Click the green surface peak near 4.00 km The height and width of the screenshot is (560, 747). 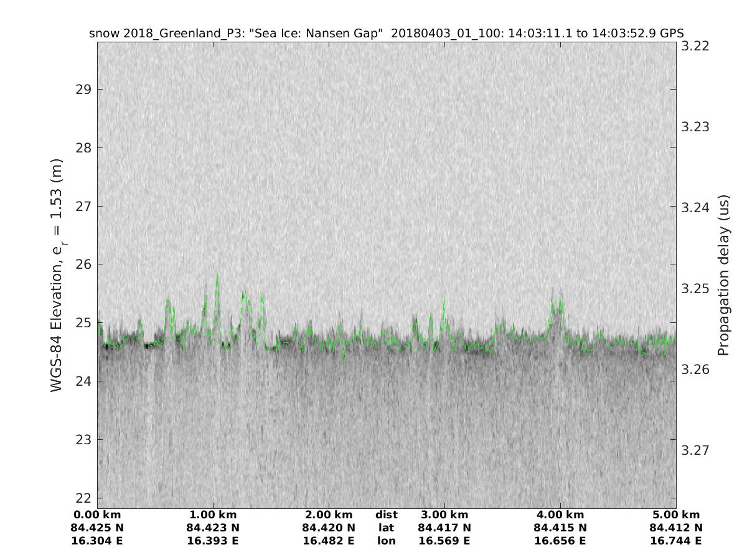point(552,301)
